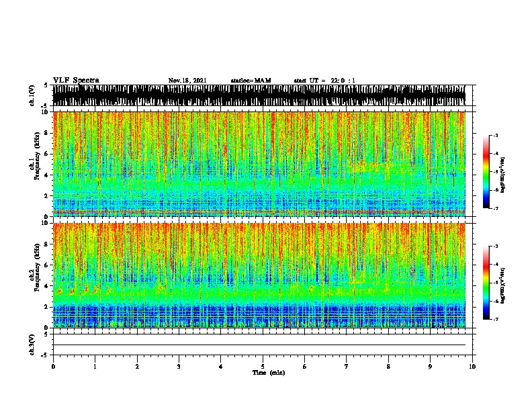
Task: Click the "4" kHz tick of ch.1 panel
Action: tap(47, 175)
